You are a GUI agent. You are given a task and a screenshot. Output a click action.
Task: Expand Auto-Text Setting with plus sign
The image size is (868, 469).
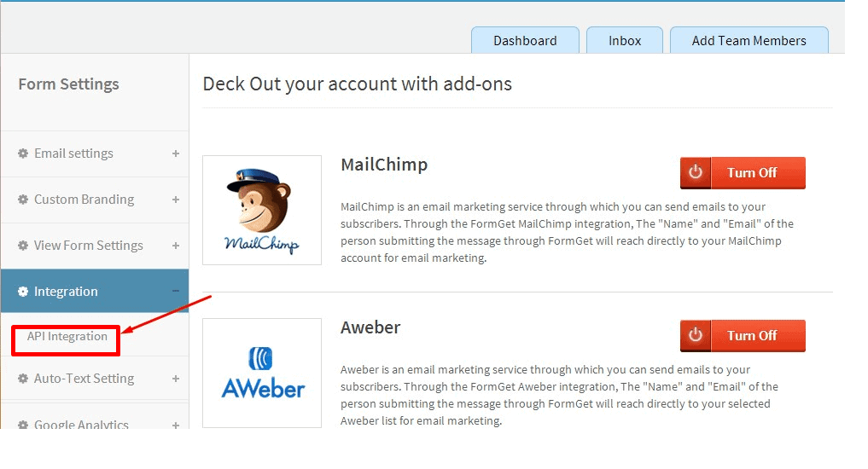[176, 379]
